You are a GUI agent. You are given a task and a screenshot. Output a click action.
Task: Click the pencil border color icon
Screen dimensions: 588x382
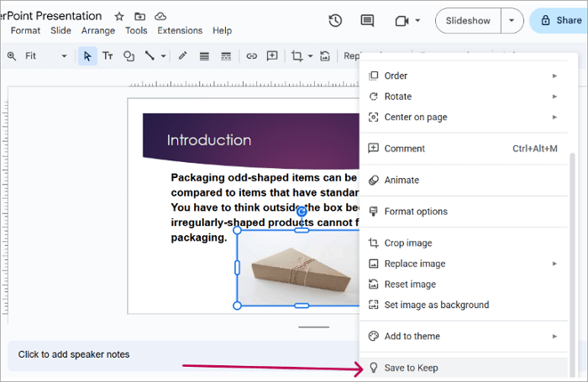click(182, 56)
